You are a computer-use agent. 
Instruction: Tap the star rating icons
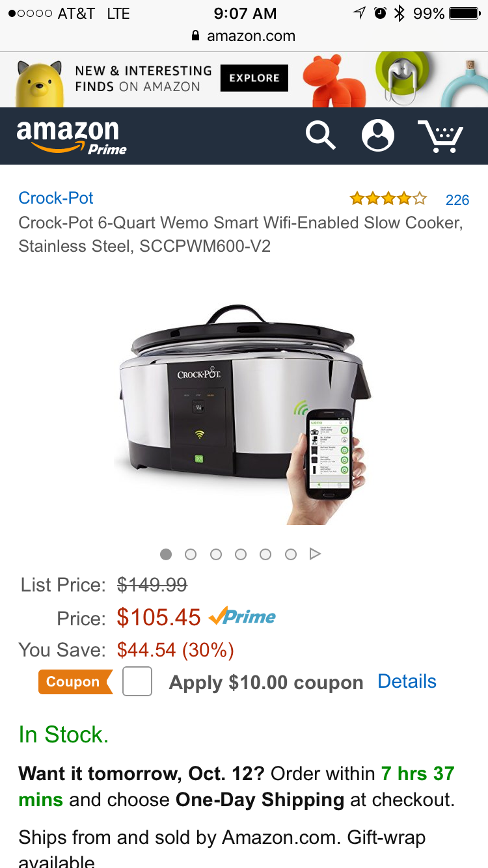(x=388, y=198)
